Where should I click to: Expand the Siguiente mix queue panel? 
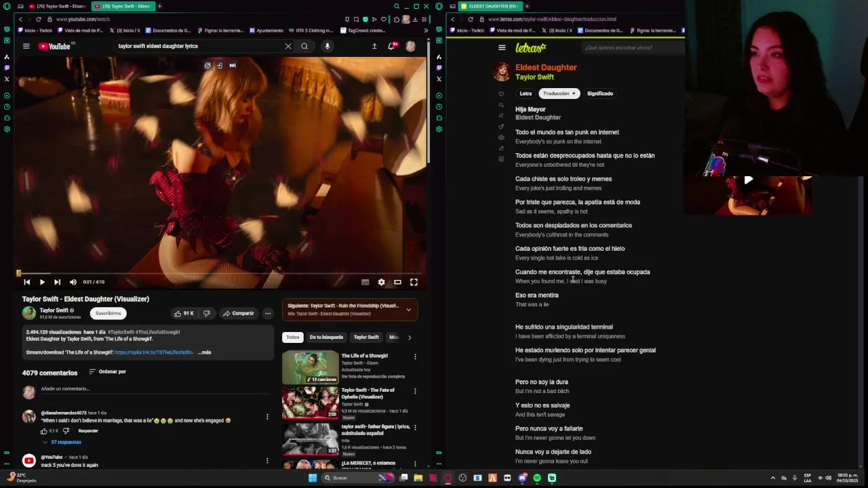coord(408,310)
